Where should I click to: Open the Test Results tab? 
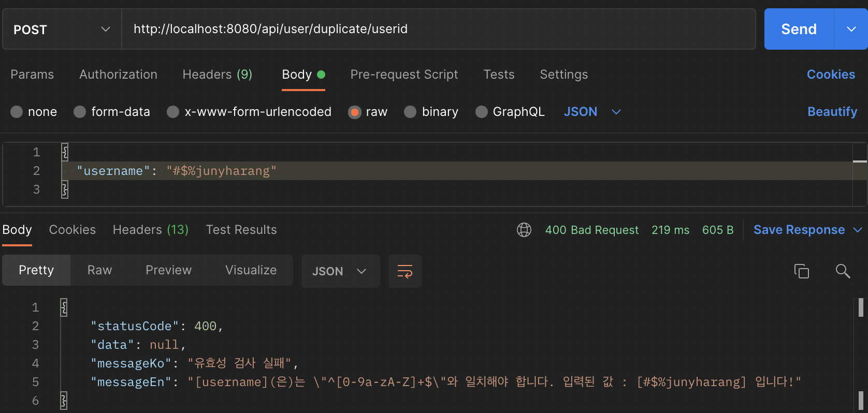[x=241, y=230]
